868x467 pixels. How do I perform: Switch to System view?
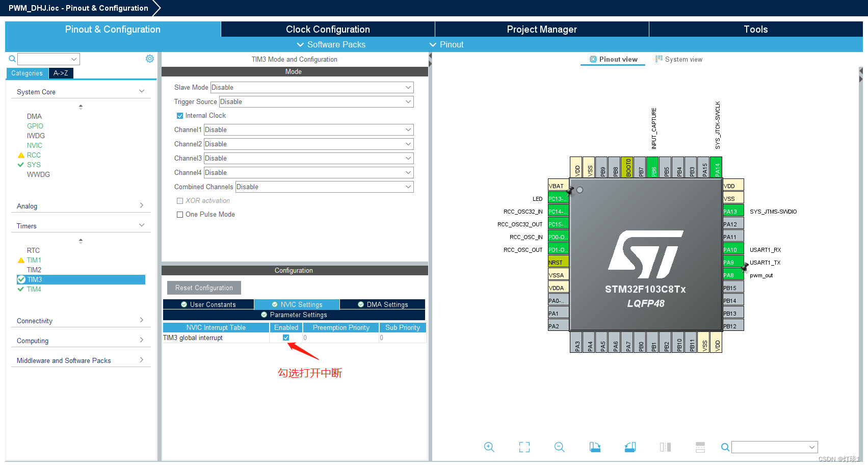pyautogui.click(x=678, y=59)
